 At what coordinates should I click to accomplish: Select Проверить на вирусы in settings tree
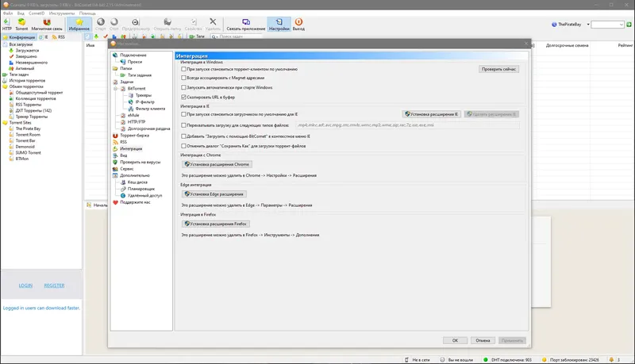pos(140,163)
